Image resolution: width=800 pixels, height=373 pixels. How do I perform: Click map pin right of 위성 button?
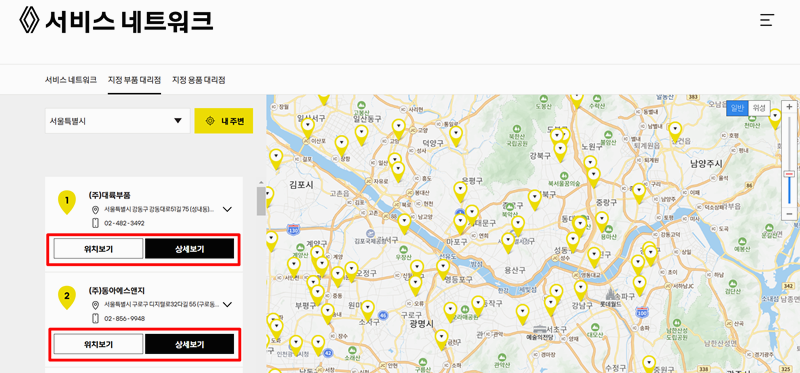(775, 118)
